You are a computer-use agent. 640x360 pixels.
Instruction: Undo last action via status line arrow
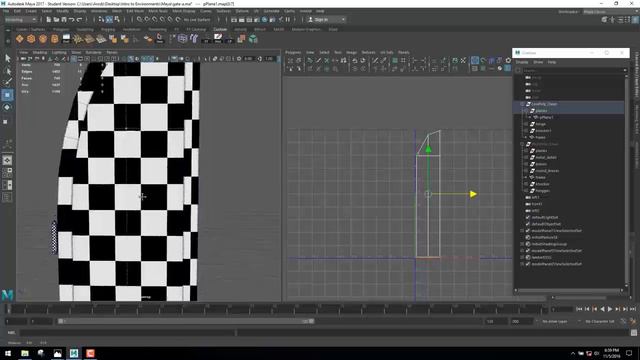(x=72, y=19)
